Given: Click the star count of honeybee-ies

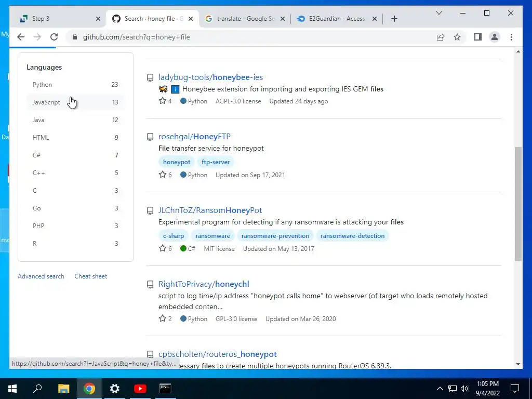Looking at the screenshot, I should click(x=165, y=101).
